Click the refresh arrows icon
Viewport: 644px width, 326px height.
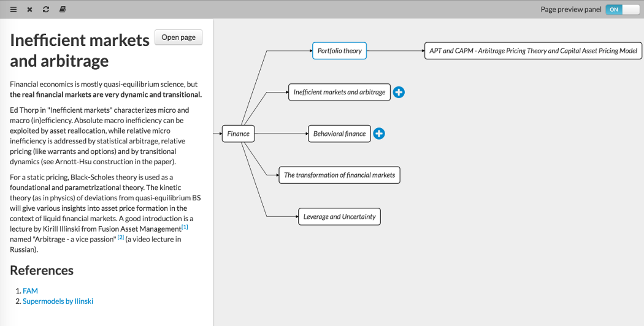click(46, 9)
